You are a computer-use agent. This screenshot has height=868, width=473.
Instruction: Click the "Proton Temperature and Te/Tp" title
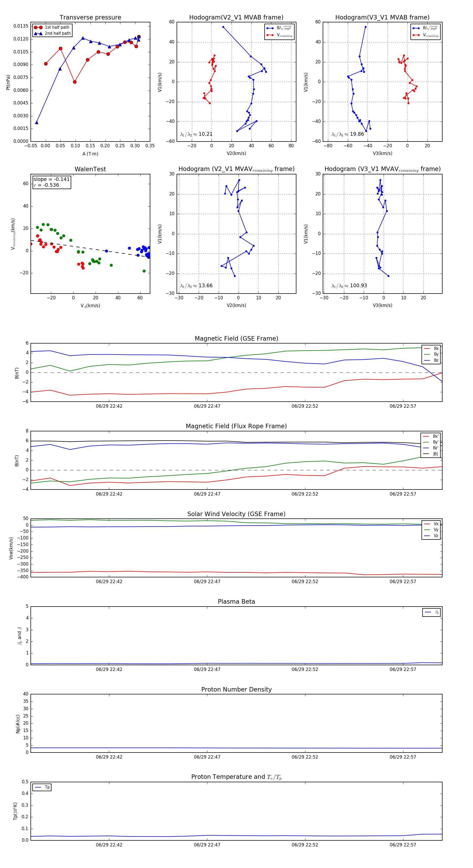click(x=236, y=777)
